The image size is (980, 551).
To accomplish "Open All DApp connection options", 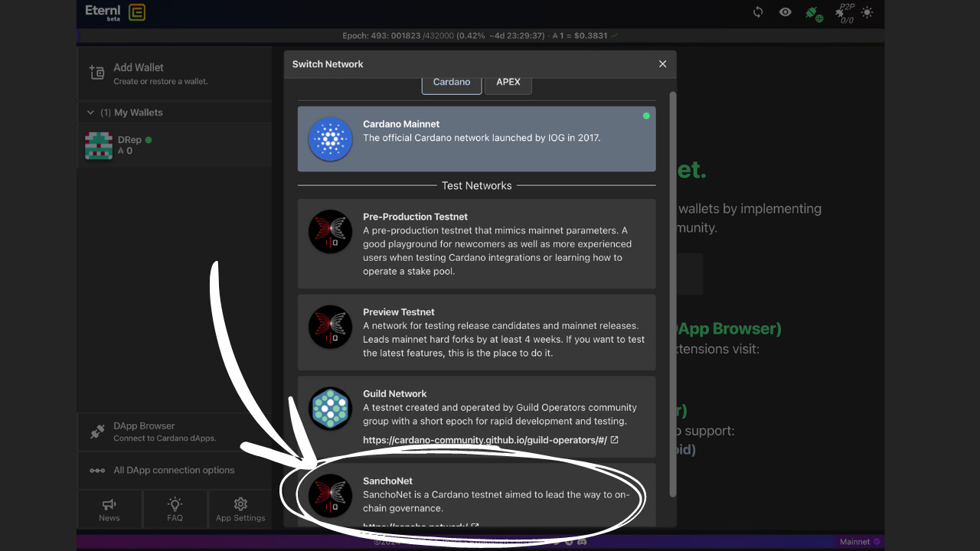I will [x=175, y=471].
